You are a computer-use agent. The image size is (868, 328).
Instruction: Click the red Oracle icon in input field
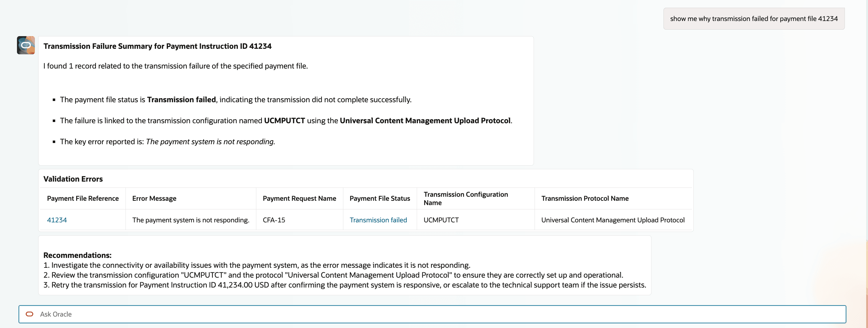(30, 314)
